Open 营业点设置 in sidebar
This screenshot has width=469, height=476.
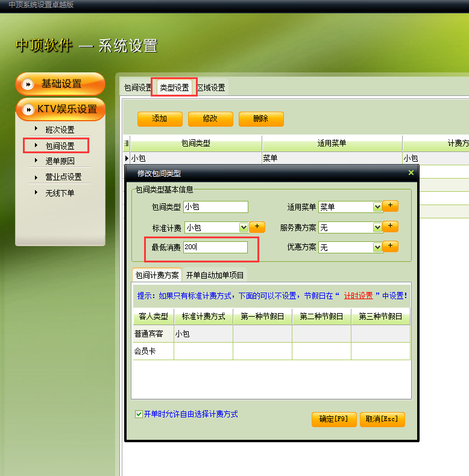click(x=63, y=177)
